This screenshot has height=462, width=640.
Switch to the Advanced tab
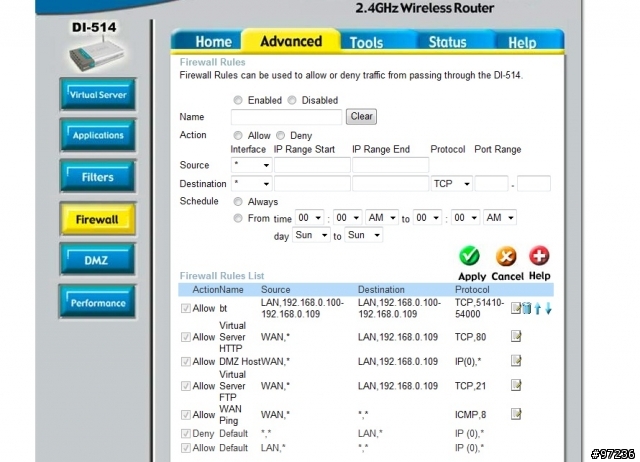click(291, 41)
